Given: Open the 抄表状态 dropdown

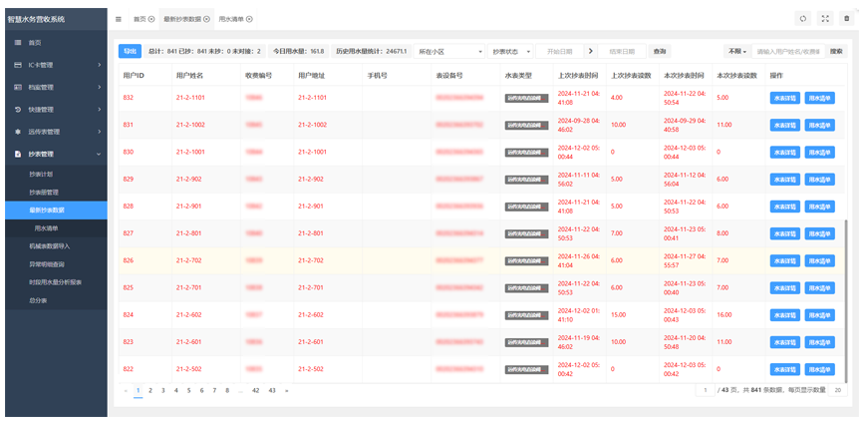Looking at the screenshot, I should tap(511, 51).
